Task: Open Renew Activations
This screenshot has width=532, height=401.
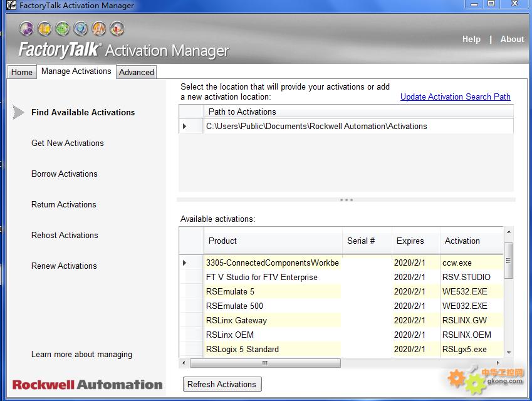Action: point(64,266)
